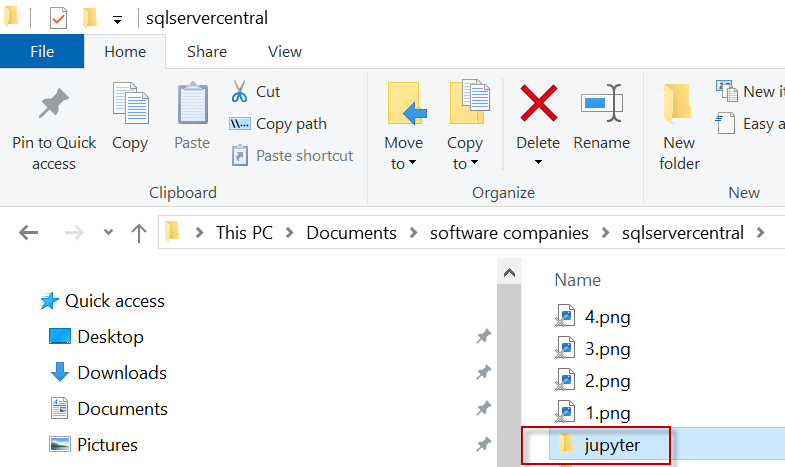Viewport: 785px width, 467px height.
Task: Expand the Move to dropdown
Action: (403, 163)
